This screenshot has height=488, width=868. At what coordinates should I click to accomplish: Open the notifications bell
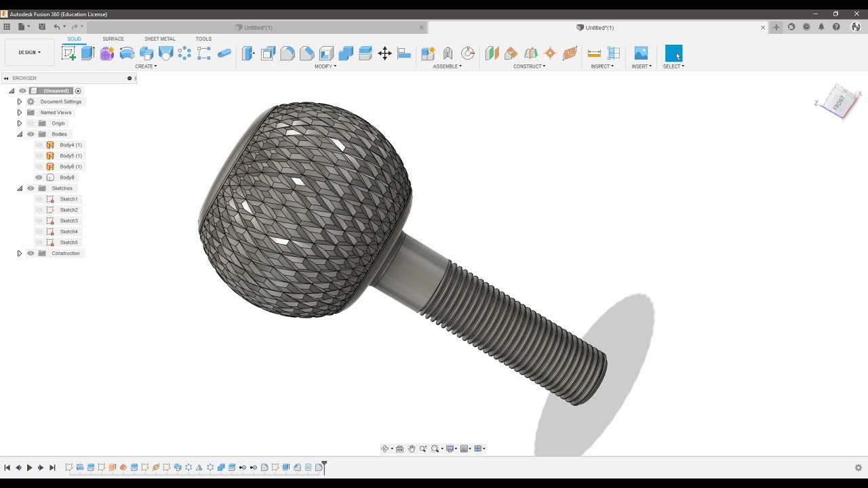821,27
